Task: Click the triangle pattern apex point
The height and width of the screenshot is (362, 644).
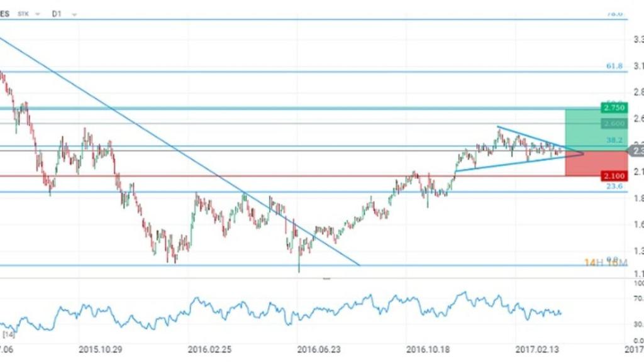Action: point(583,153)
